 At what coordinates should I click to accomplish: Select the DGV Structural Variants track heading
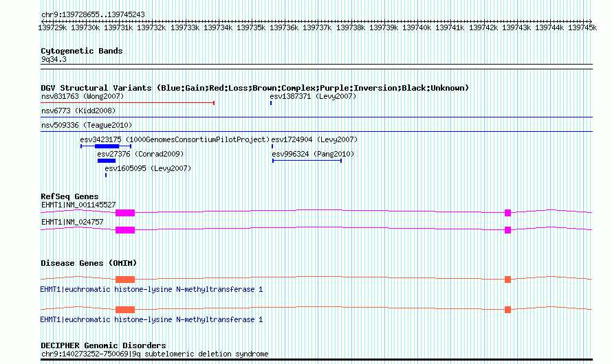(x=255, y=88)
